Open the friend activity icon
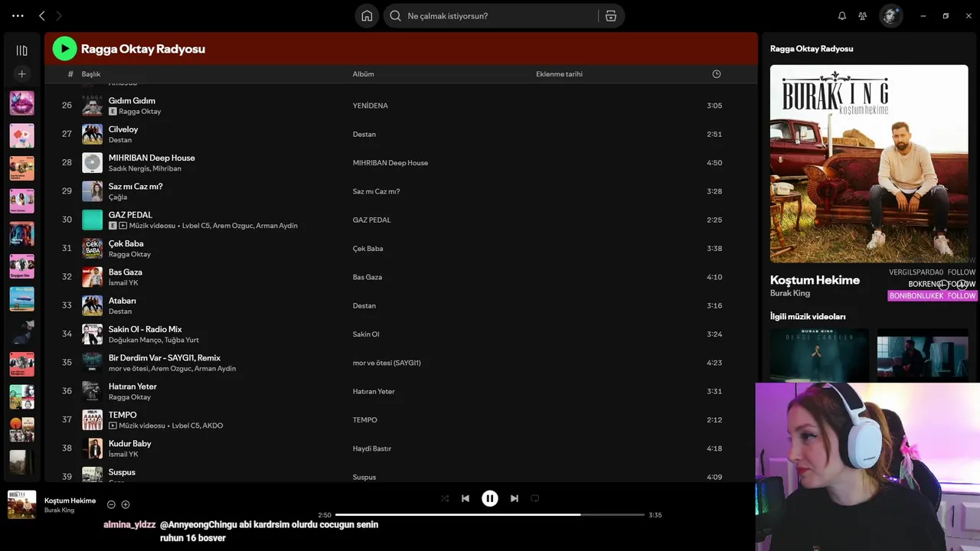 pos(863,16)
